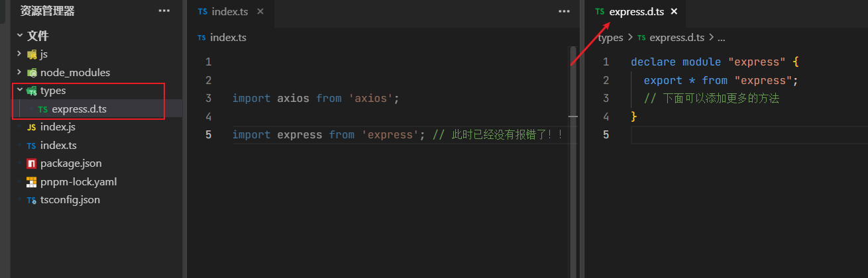Close the index.ts editor tab
This screenshot has width=868, height=278.
pyautogui.click(x=260, y=12)
